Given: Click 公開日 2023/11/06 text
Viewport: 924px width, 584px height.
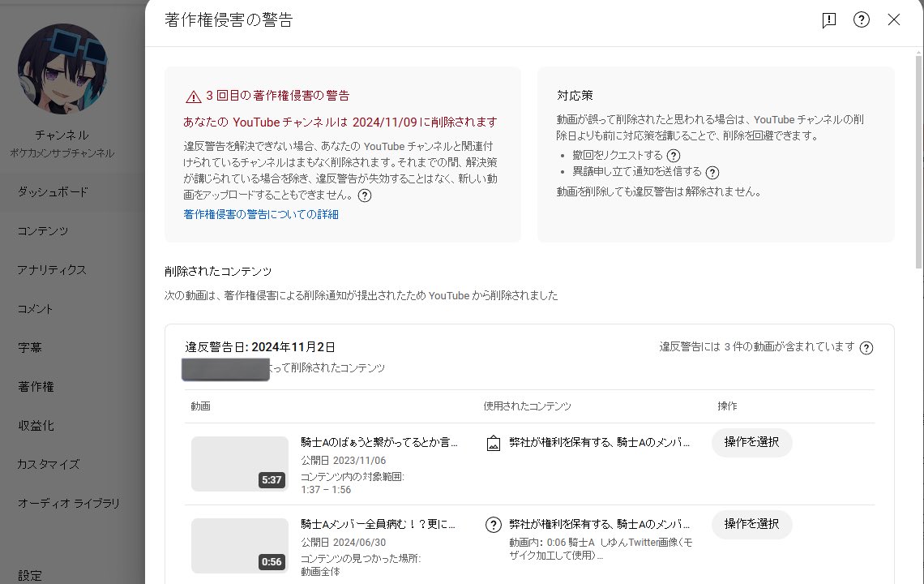Looking at the screenshot, I should coord(344,460).
